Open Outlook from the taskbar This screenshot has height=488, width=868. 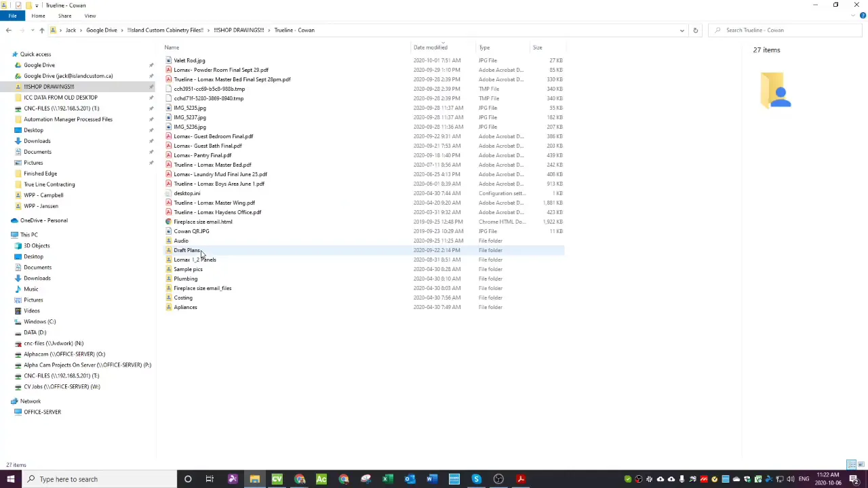(x=410, y=479)
